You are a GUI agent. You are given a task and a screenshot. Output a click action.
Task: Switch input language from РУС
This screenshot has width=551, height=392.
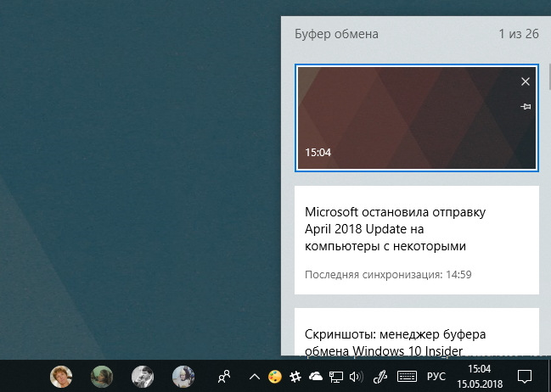(436, 377)
